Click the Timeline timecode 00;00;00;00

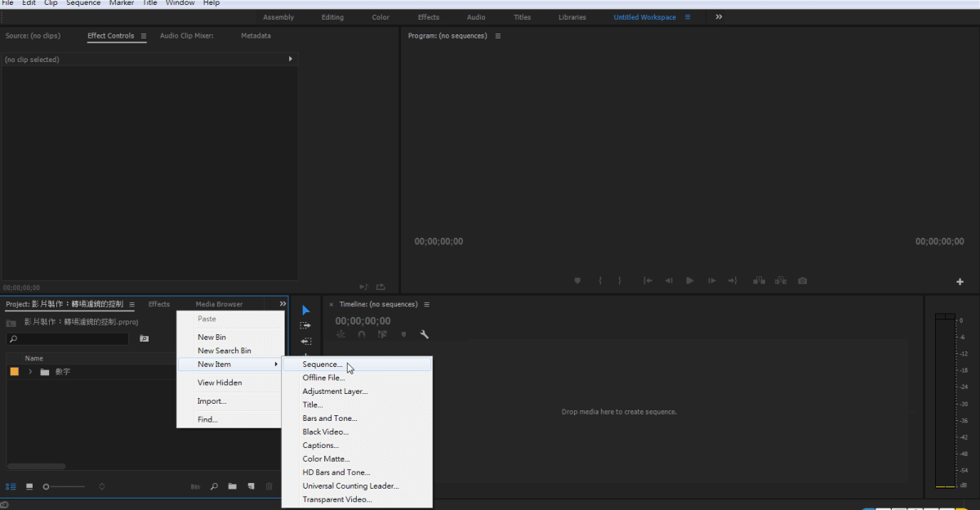pyautogui.click(x=363, y=321)
